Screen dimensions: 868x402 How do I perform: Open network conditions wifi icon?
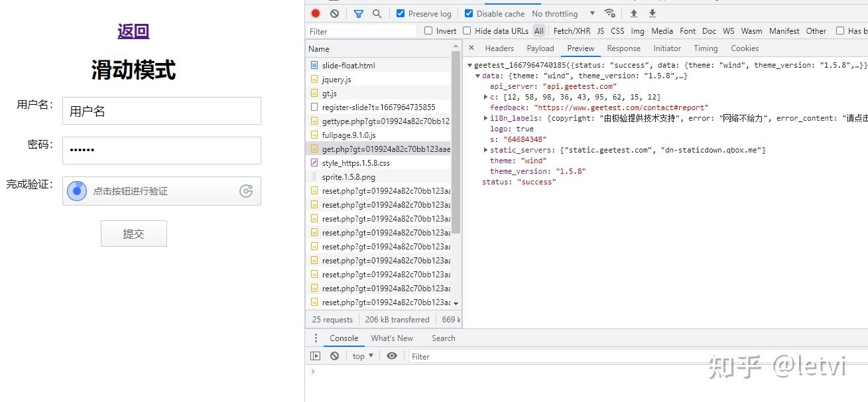pos(609,13)
